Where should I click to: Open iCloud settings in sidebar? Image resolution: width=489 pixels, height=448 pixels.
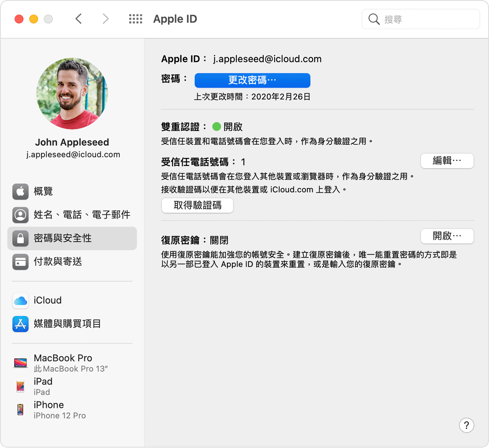[72, 301]
